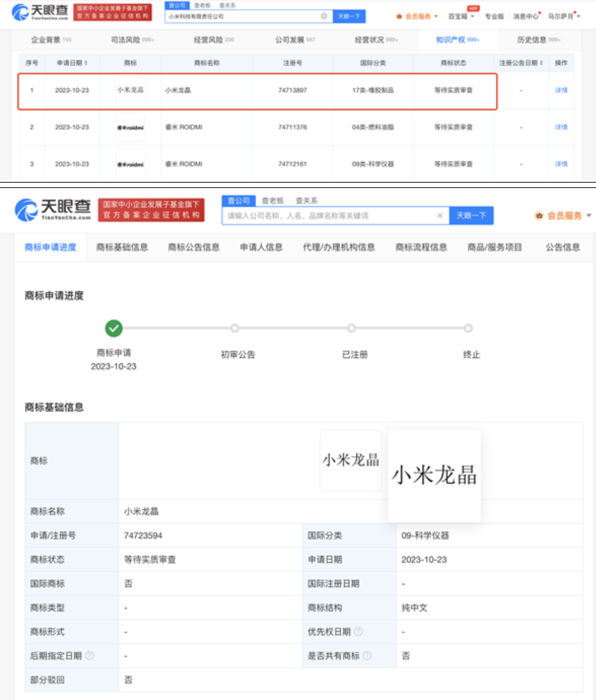Go to the 代理/办理机构信息 section tab
The height and width of the screenshot is (700, 596).
[x=339, y=248]
